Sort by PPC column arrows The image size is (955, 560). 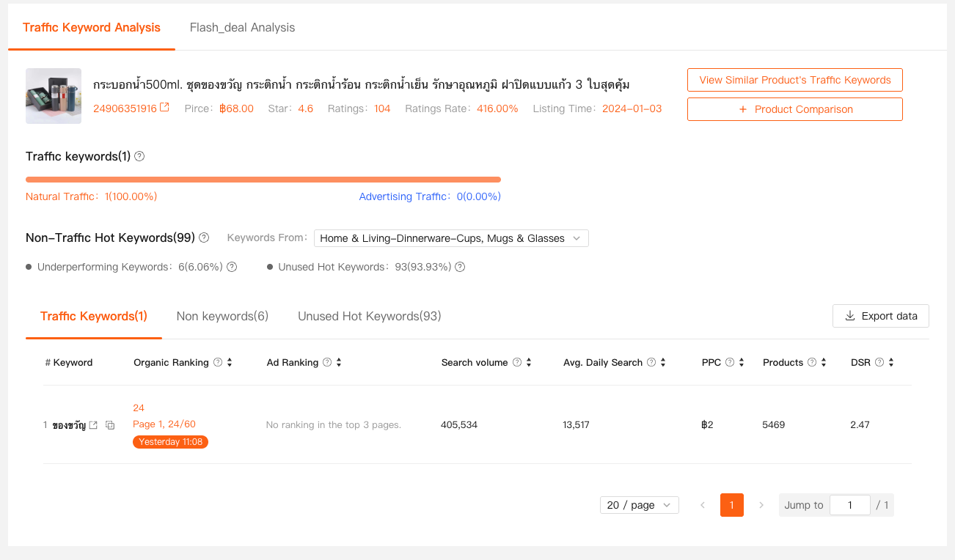pyautogui.click(x=742, y=362)
